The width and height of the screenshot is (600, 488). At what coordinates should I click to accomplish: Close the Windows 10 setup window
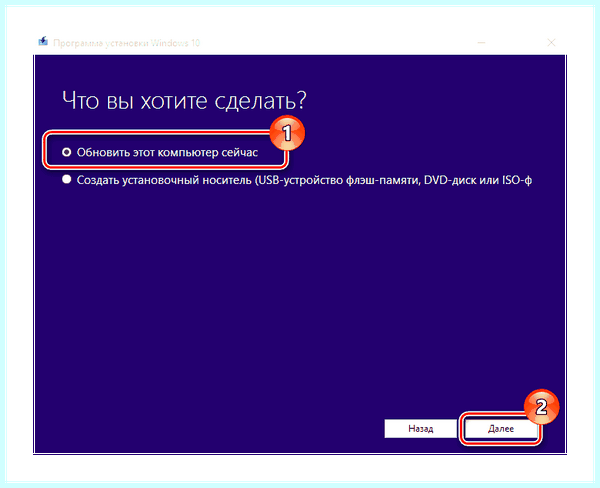coord(551,42)
